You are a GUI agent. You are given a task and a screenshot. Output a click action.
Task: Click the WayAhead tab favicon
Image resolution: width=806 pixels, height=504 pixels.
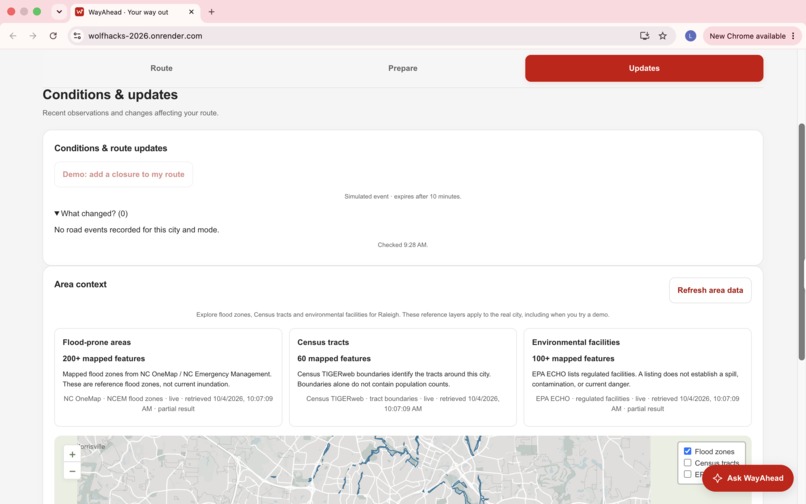[79, 12]
